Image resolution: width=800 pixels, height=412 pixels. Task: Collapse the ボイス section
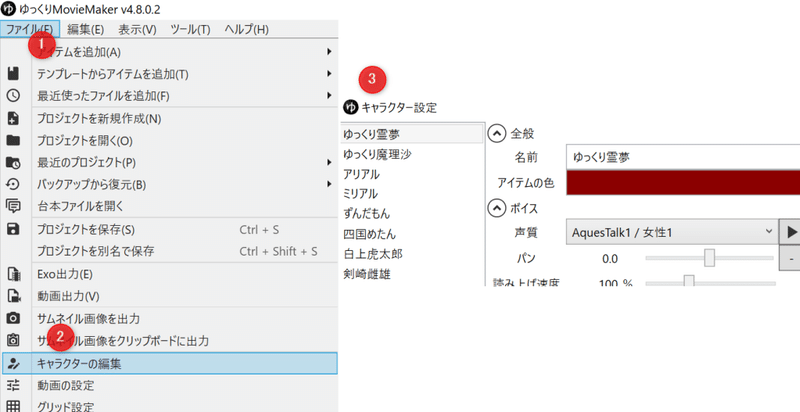[496, 208]
